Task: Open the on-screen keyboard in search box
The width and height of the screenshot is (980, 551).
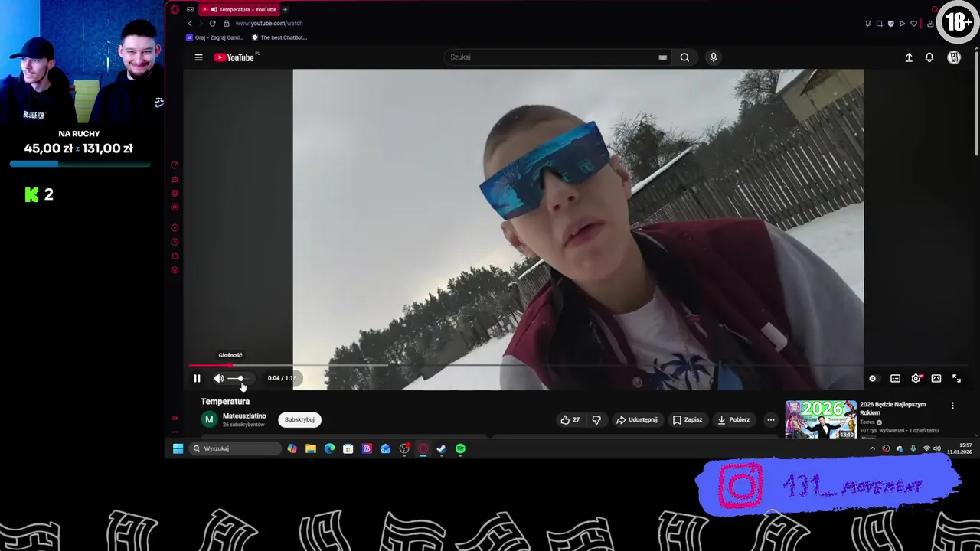Action: [x=662, y=57]
